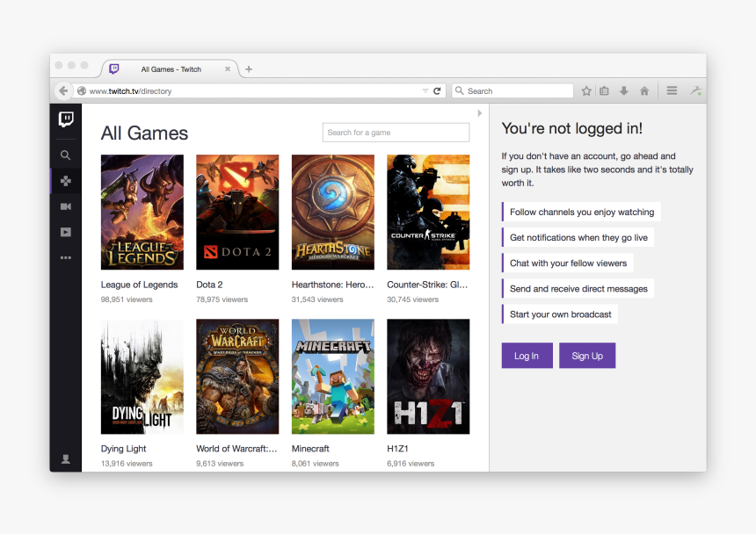Collapse the right panel with arrow
Screen dimensions: 756x534
click(x=479, y=113)
